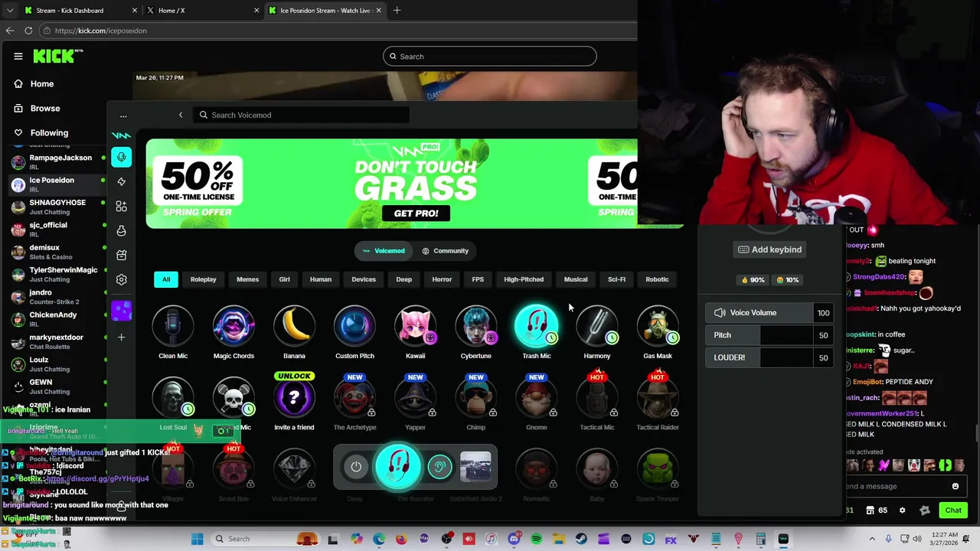This screenshot has height=551, width=980.
Task: Select the Banana voice
Action: pos(294,325)
